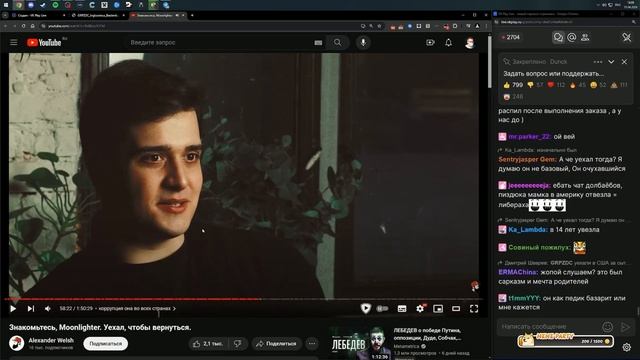
Task: Open the mentions @ tab in chat window
Action: coord(572,37)
